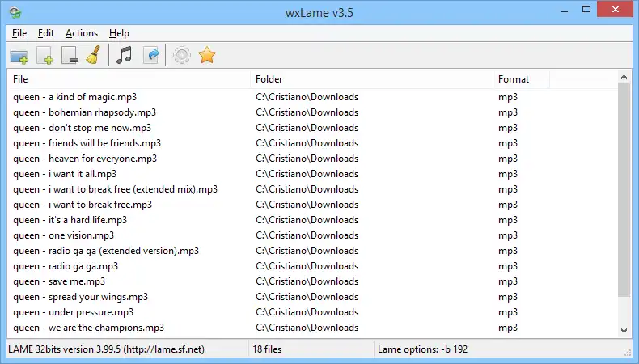Clear the list with the broom icon

94,55
